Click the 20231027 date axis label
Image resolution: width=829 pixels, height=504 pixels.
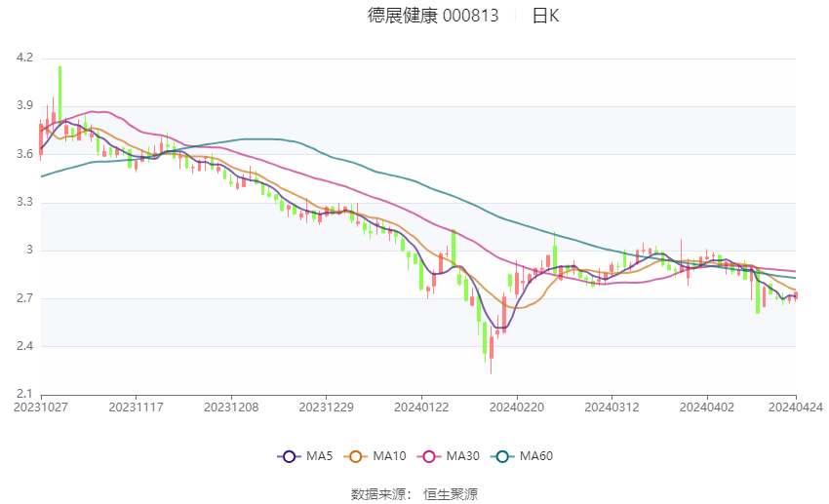[41, 407]
